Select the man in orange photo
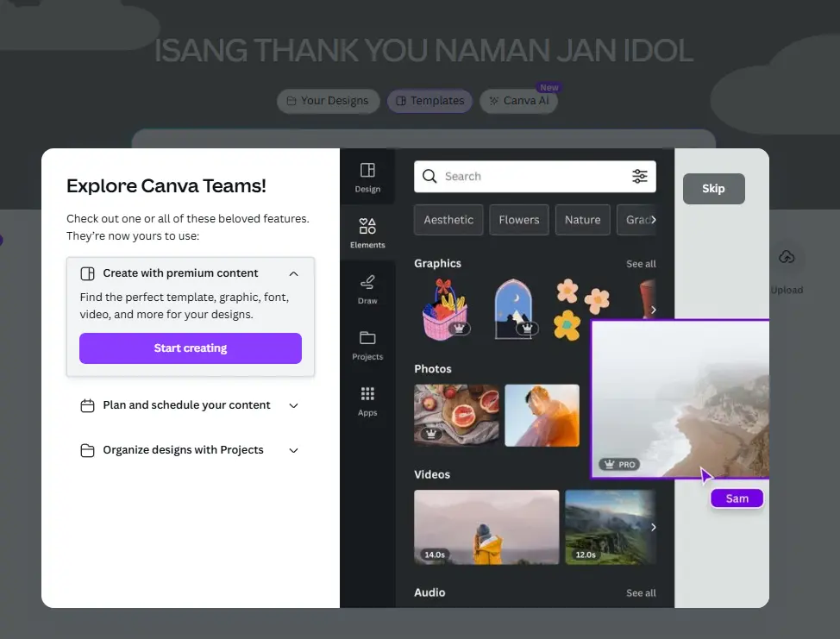 click(542, 415)
